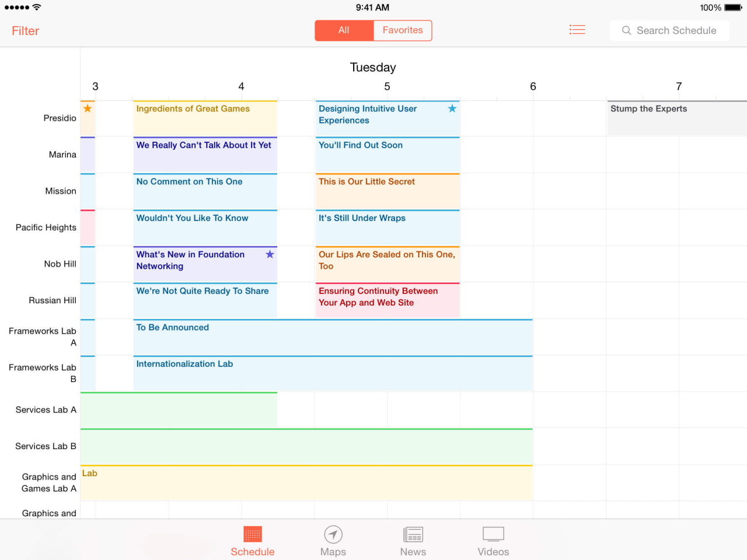The image size is (747, 560).
Task: Click the search magnifier icon
Action: click(626, 30)
